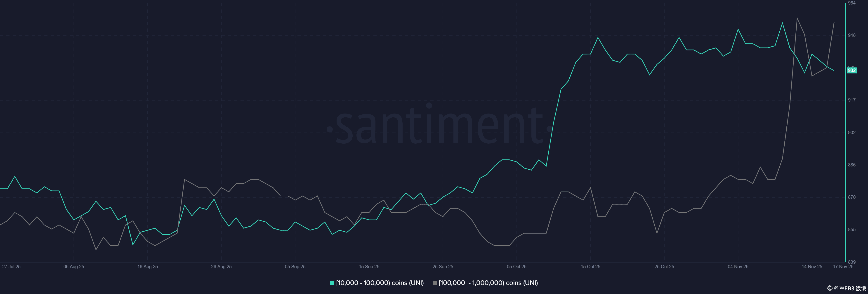The width and height of the screenshot is (868, 294).
Task: Select the 27 Jul 25 date label
Action: point(12,267)
